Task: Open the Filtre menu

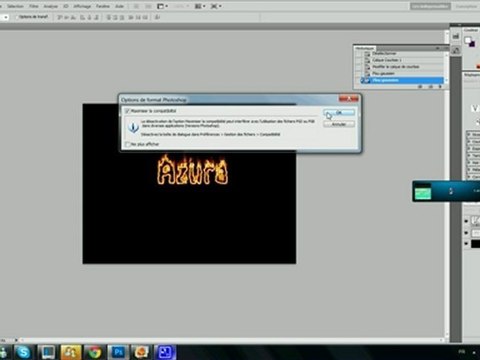Action: [34, 6]
